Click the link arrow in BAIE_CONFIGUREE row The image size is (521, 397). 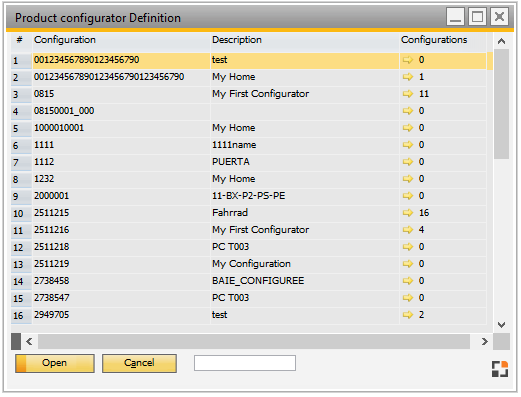(x=407, y=281)
